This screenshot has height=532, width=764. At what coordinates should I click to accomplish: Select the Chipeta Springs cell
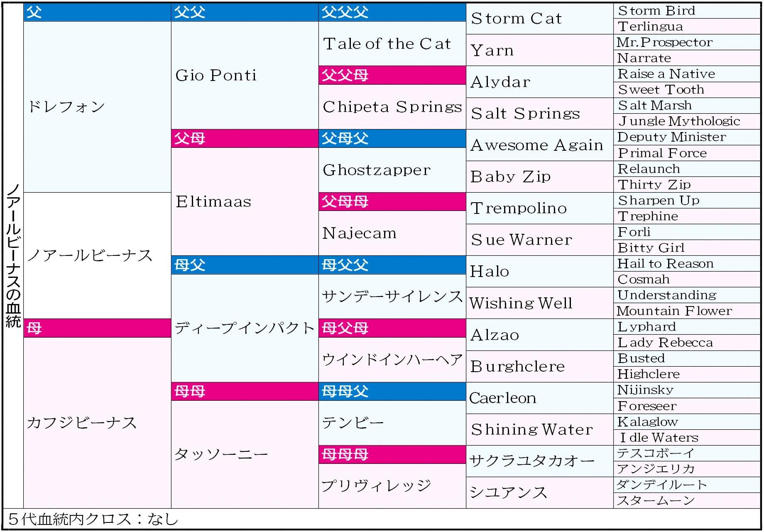[392, 107]
